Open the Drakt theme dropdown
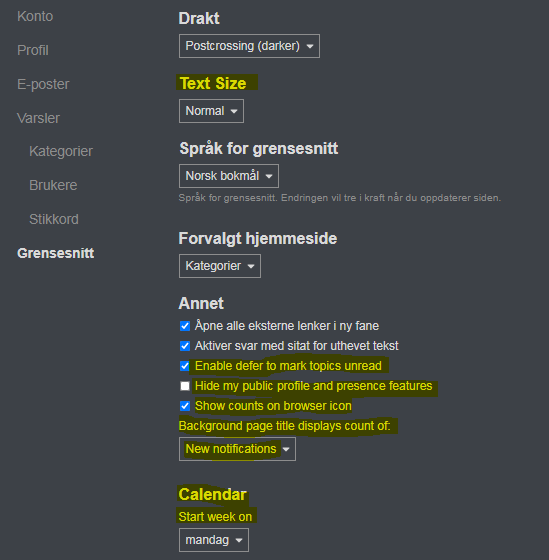This screenshot has width=549, height=560. coord(249,46)
